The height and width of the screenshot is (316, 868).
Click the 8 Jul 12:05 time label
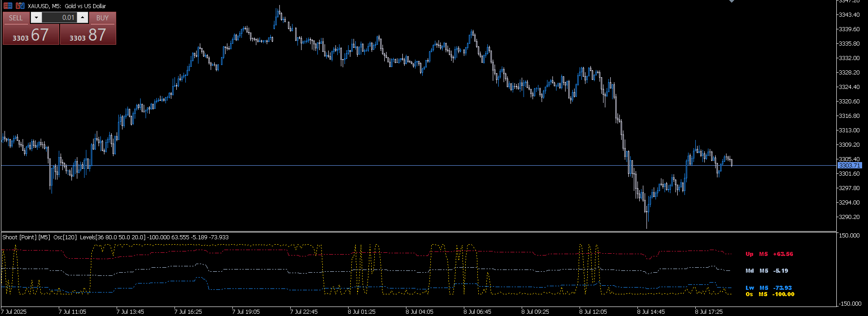coord(593,311)
